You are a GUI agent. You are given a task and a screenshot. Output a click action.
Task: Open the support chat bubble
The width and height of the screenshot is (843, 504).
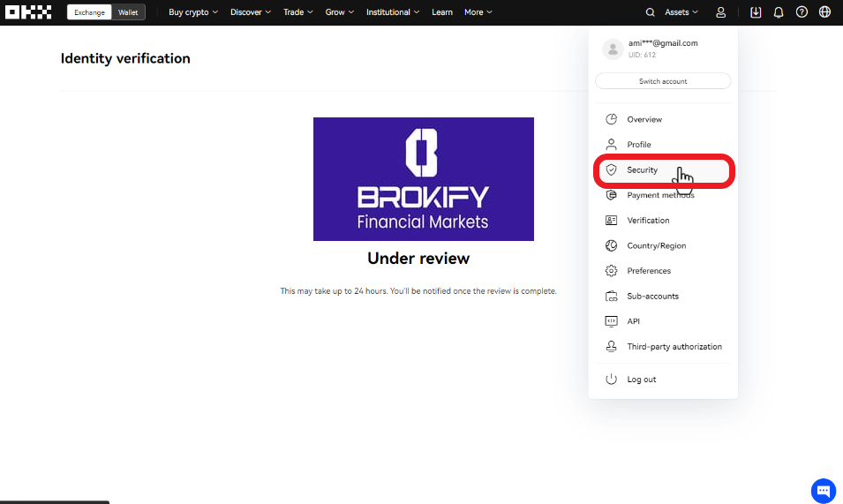[823, 491]
